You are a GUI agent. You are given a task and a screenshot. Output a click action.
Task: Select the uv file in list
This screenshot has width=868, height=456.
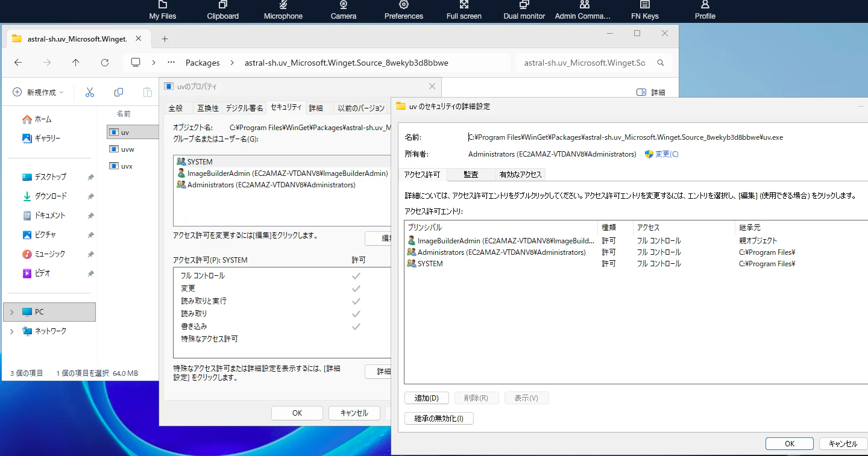[133, 132]
